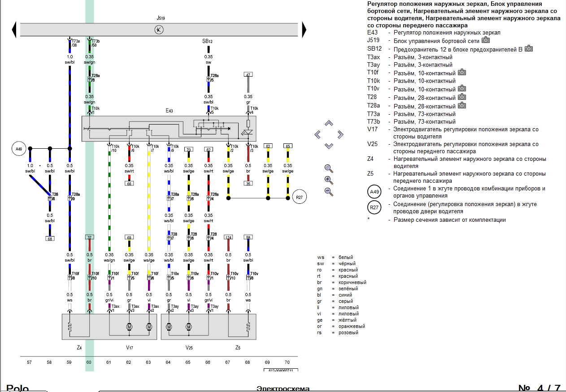Select the E43 mirror regulator component block

click(x=169, y=129)
